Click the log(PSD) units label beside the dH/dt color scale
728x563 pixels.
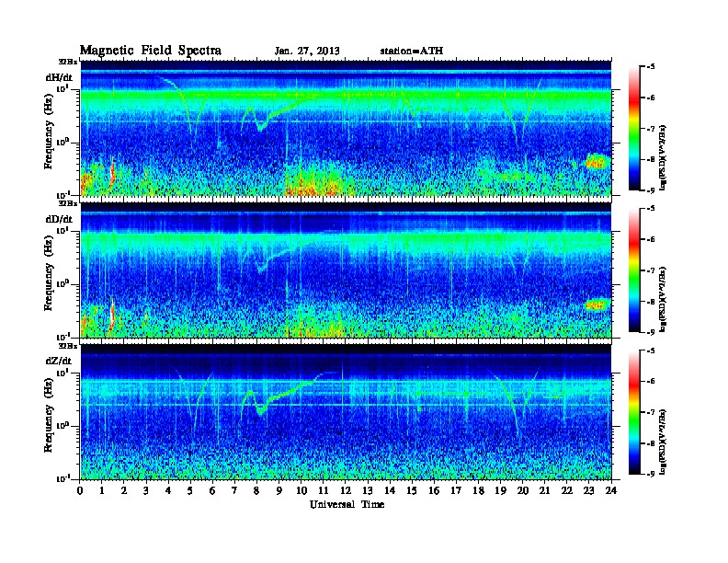pyautogui.click(x=663, y=157)
